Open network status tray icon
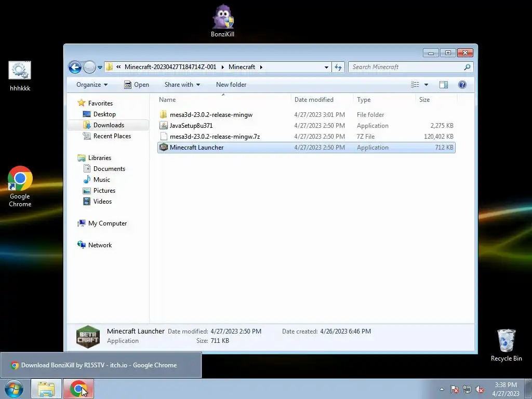 coord(467,389)
